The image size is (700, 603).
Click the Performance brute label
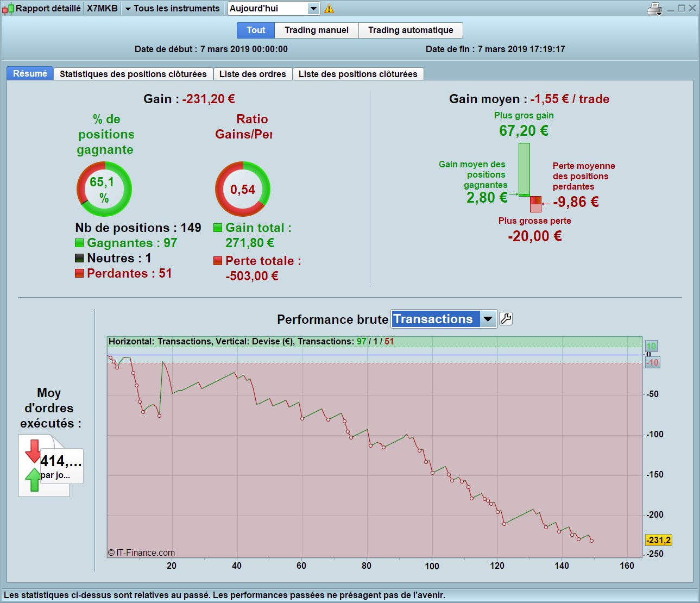pos(333,319)
